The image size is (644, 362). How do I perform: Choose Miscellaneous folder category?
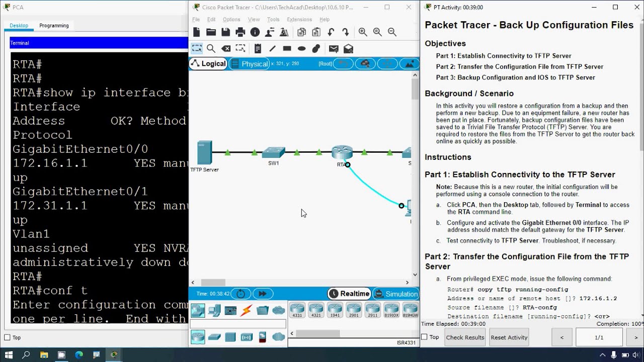click(x=263, y=311)
